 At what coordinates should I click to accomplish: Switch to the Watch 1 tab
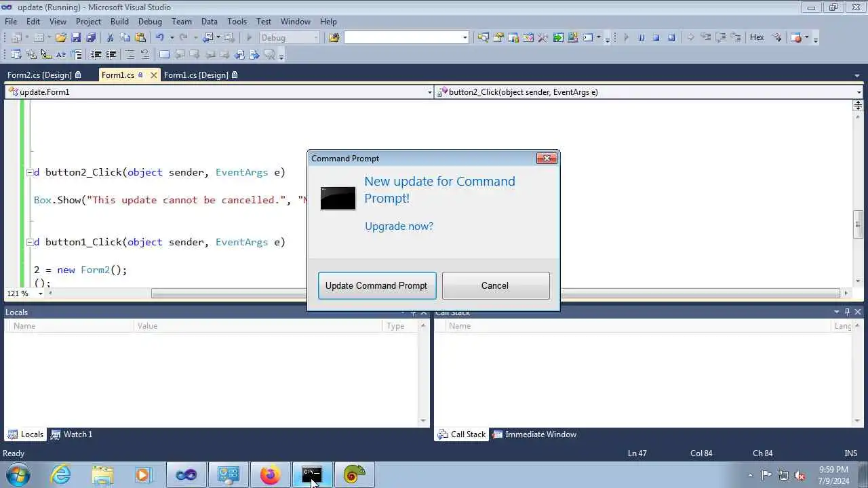tap(72, 434)
